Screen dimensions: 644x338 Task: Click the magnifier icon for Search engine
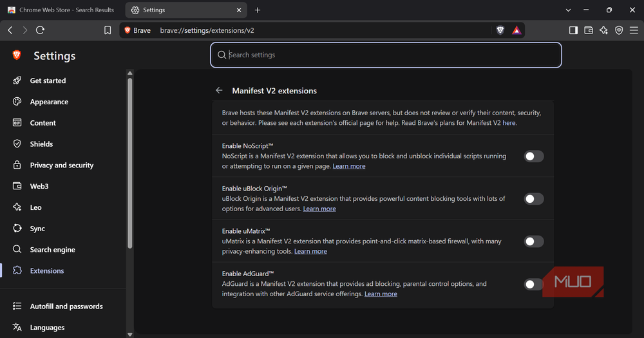point(17,249)
